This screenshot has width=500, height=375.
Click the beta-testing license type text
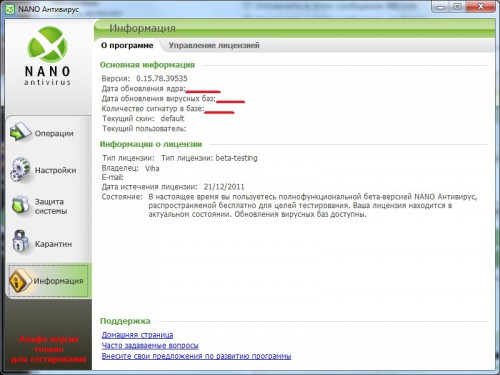[236, 158]
